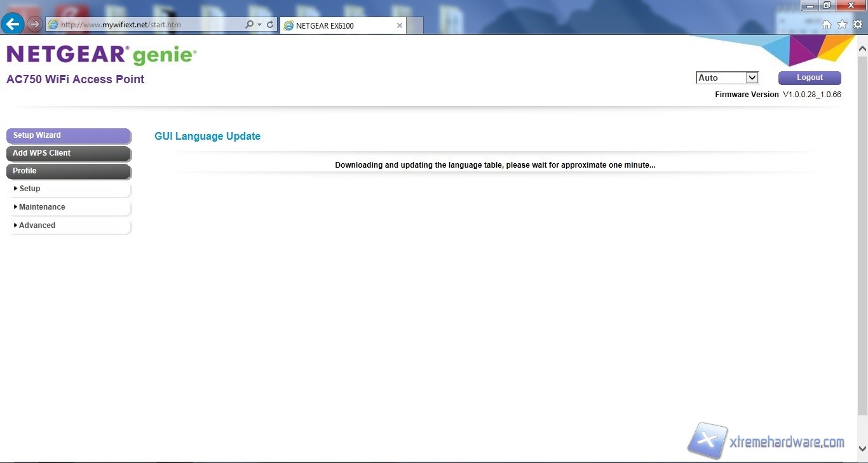Click the browser Forward arrow button
The image size is (868, 463).
pos(34,25)
